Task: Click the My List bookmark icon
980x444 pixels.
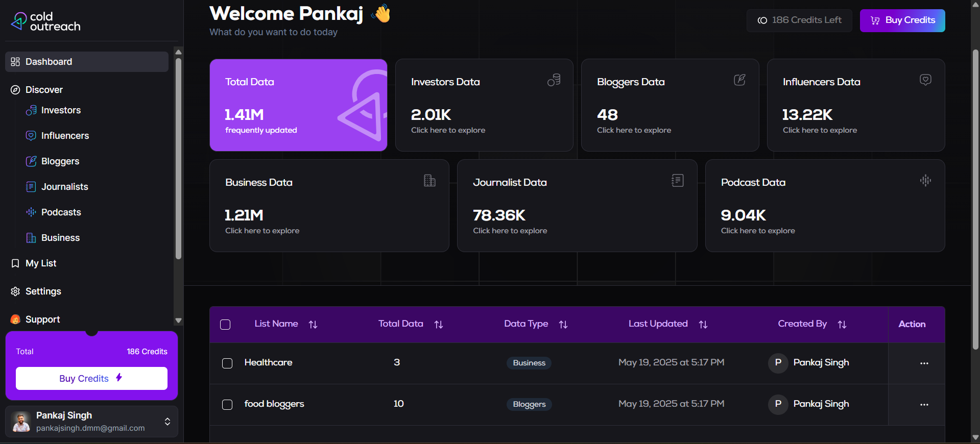Action: coord(15,263)
